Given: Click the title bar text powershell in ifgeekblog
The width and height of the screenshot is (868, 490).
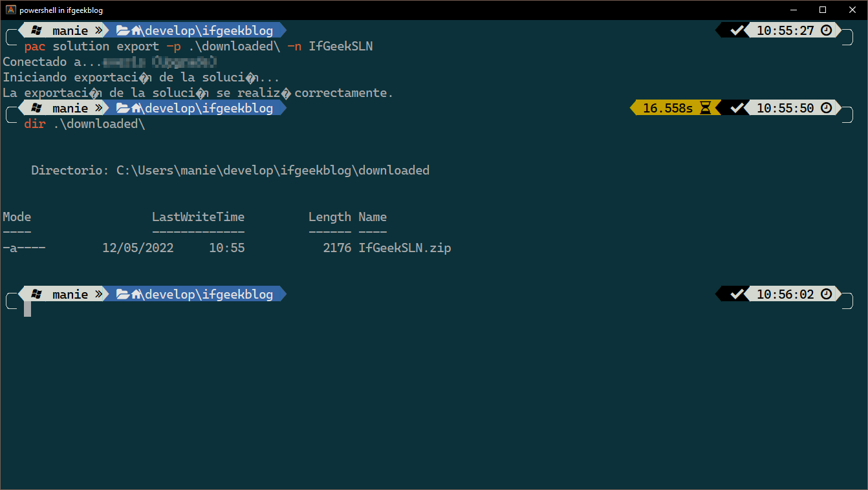Looking at the screenshot, I should pyautogui.click(x=63, y=10).
